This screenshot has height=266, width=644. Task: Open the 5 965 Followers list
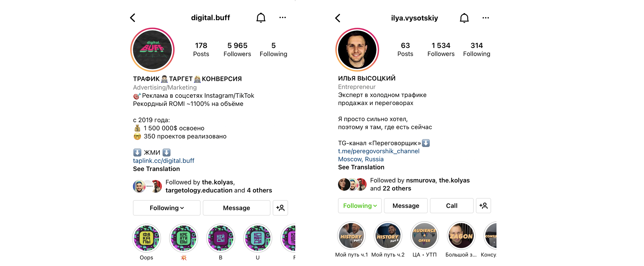tap(237, 50)
